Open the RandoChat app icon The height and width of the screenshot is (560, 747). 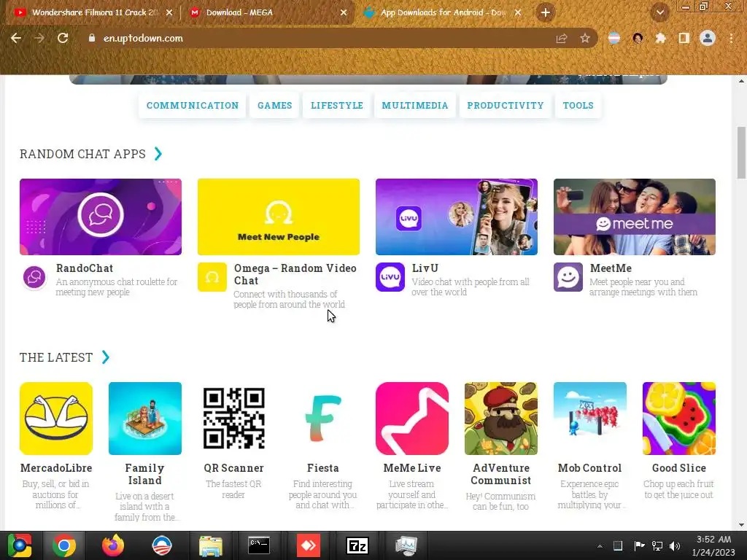coord(34,277)
